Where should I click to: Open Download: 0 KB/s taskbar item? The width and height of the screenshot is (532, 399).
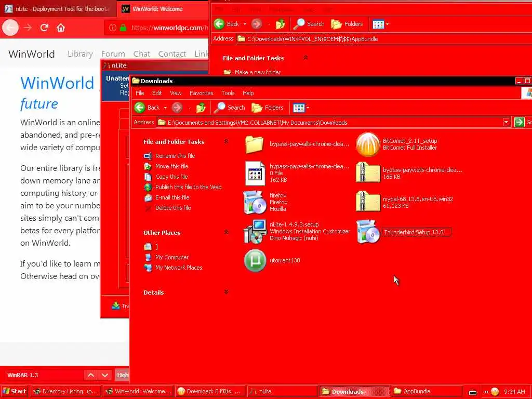(x=210, y=391)
